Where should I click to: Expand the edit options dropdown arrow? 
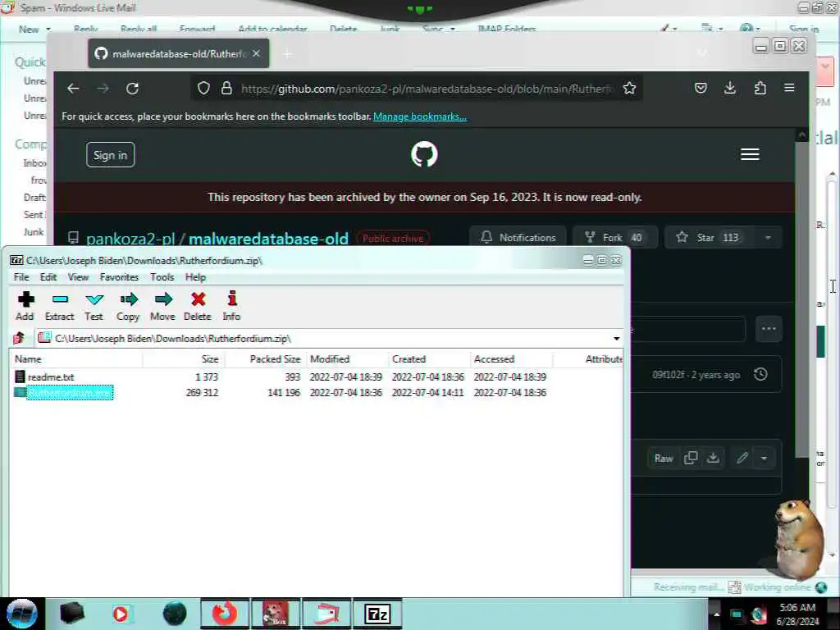click(x=764, y=458)
